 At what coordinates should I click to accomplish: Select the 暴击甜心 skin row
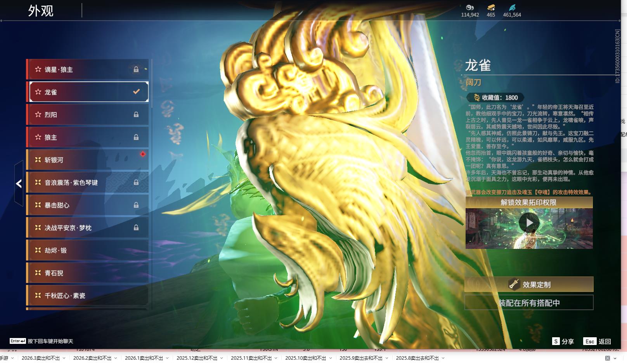point(87,205)
